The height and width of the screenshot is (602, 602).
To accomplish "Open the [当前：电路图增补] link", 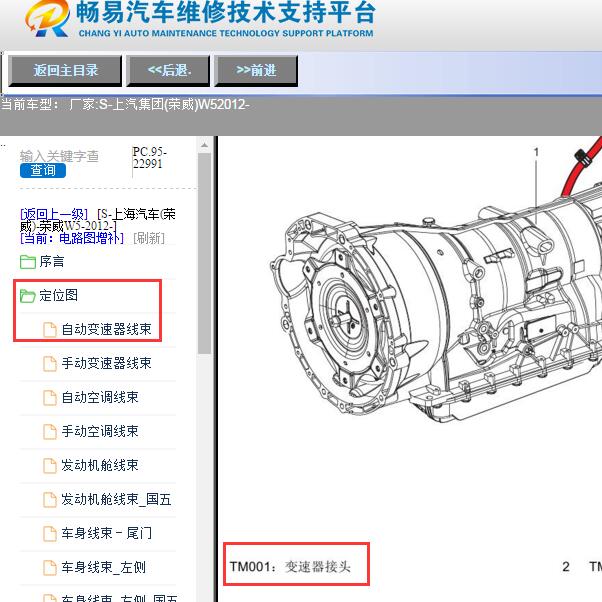I will tap(72, 238).
